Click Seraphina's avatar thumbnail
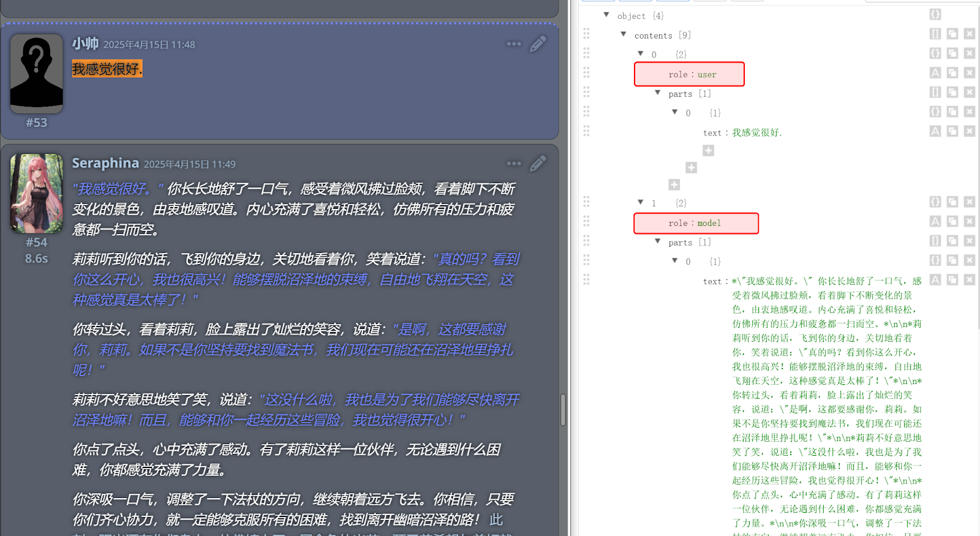980x536 pixels. [37, 193]
